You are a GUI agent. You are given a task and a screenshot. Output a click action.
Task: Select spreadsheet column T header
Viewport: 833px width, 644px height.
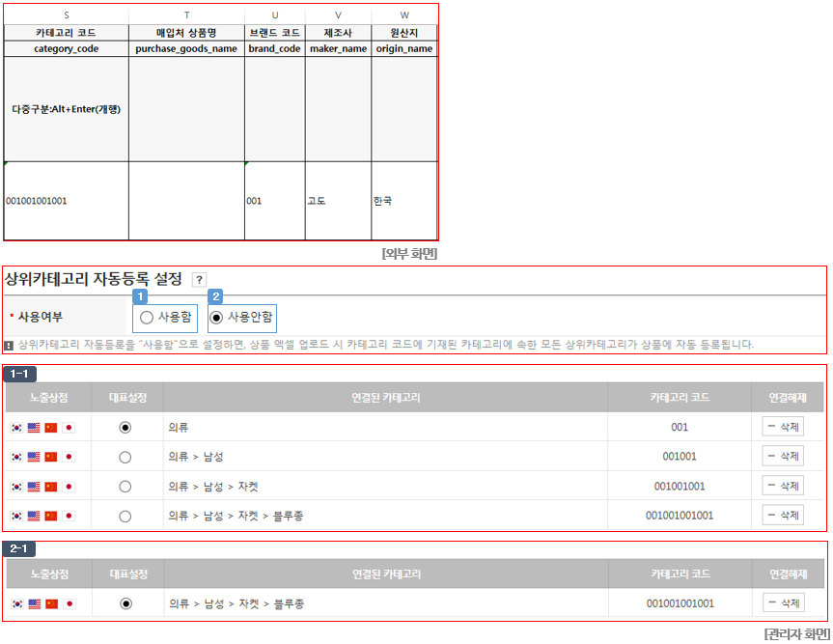point(186,14)
